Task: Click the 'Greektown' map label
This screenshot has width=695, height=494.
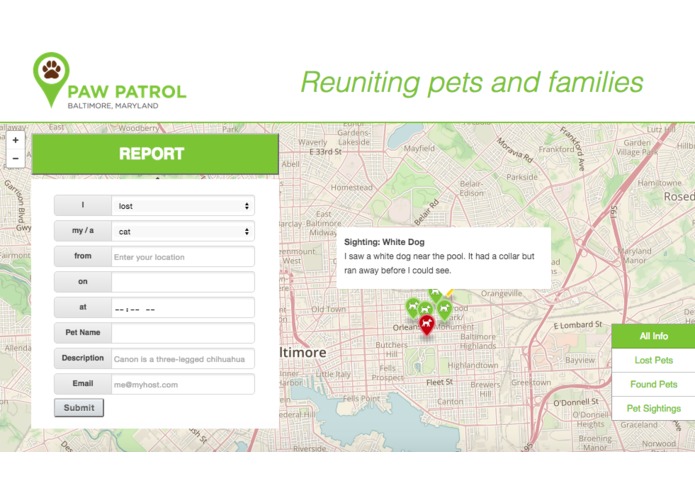Action: [x=531, y=382]
